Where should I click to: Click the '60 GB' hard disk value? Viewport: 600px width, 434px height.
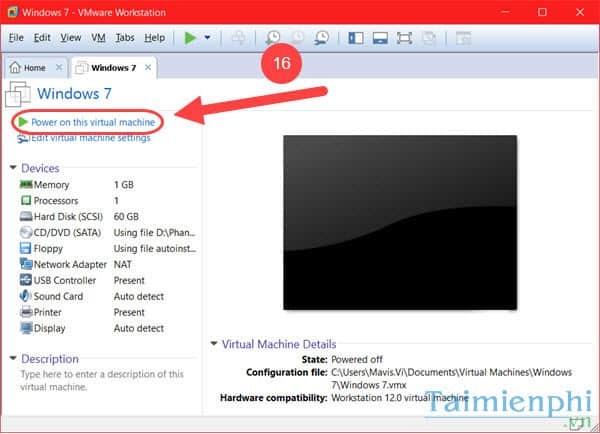click(x=126, y=217)
